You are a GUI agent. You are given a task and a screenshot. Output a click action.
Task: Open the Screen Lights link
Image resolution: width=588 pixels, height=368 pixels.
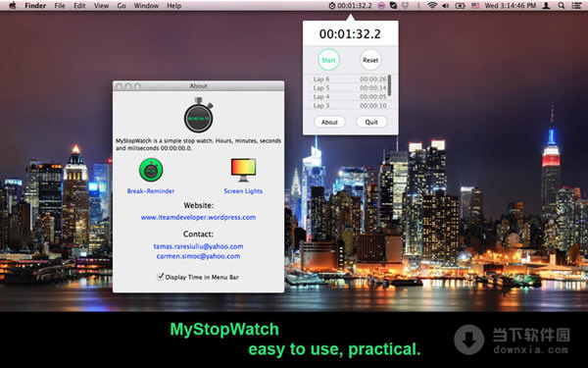243,190
